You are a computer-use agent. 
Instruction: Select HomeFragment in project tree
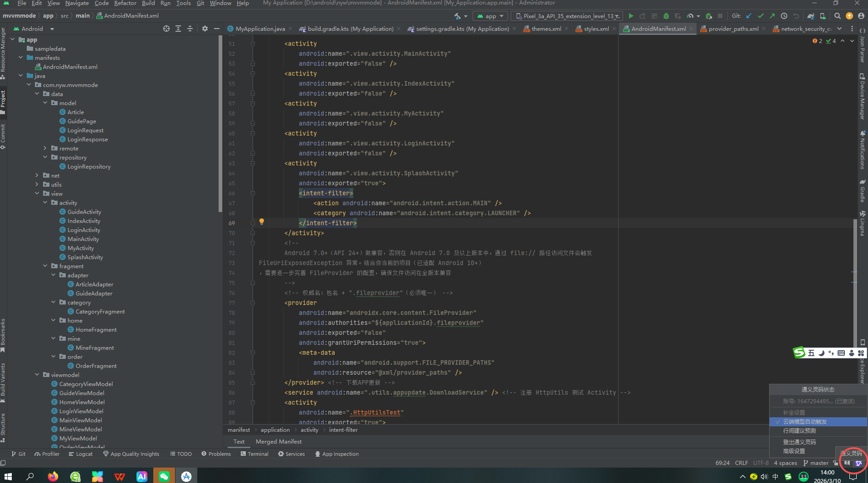click(96, 329)
